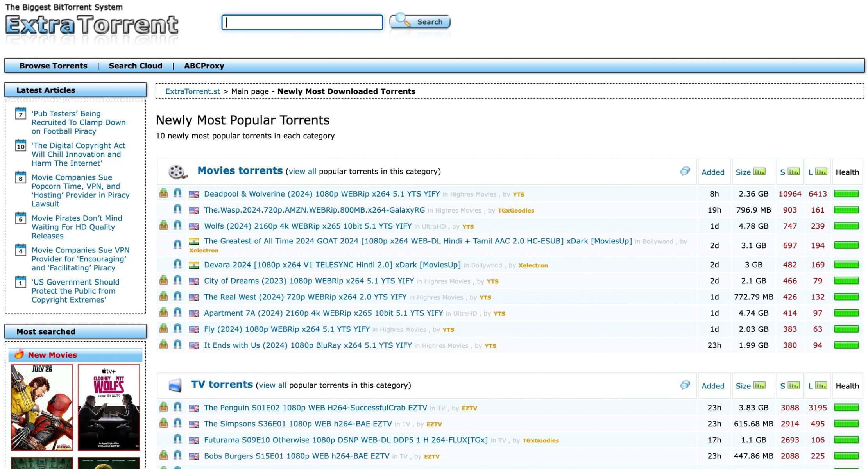Click the Deadpool & Wolverine movie poster
Screen dimensions: 868x469
[x=42, y=407]
